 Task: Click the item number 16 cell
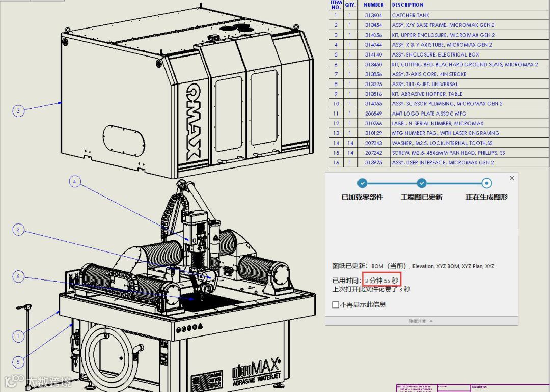336,163
